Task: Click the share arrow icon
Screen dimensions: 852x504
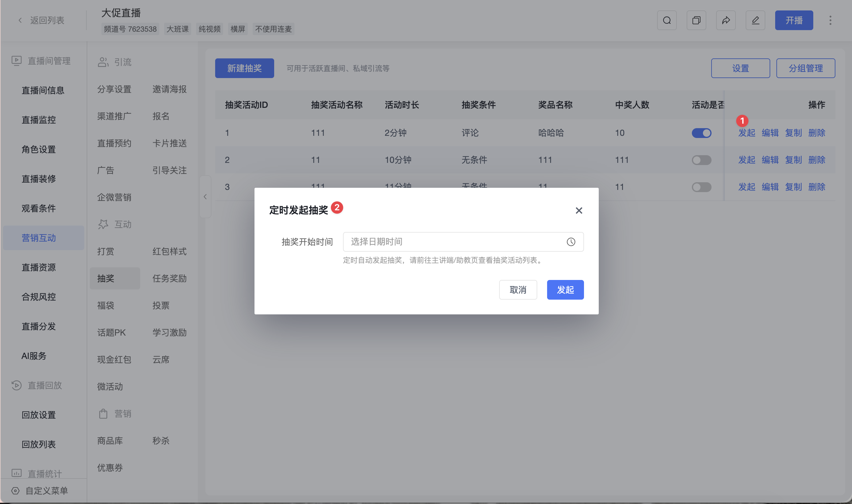Action: point(726,20)
